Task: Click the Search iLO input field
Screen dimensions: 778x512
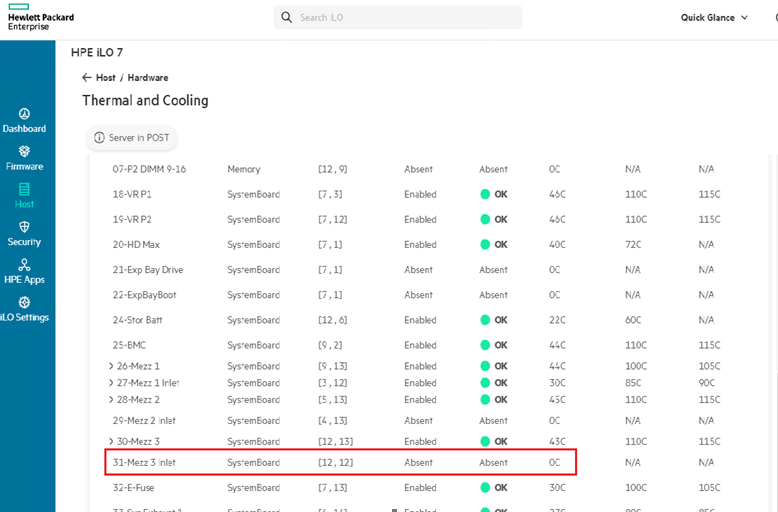Action: 398,17
